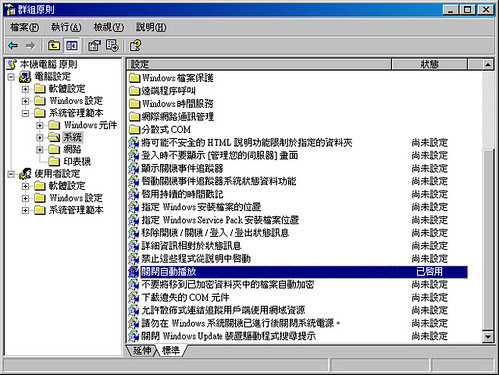This screenshot has height=375, width=499.
Task: Click the 已啟用 status of 關閉自動播放
Action: (x=429, y=272)
